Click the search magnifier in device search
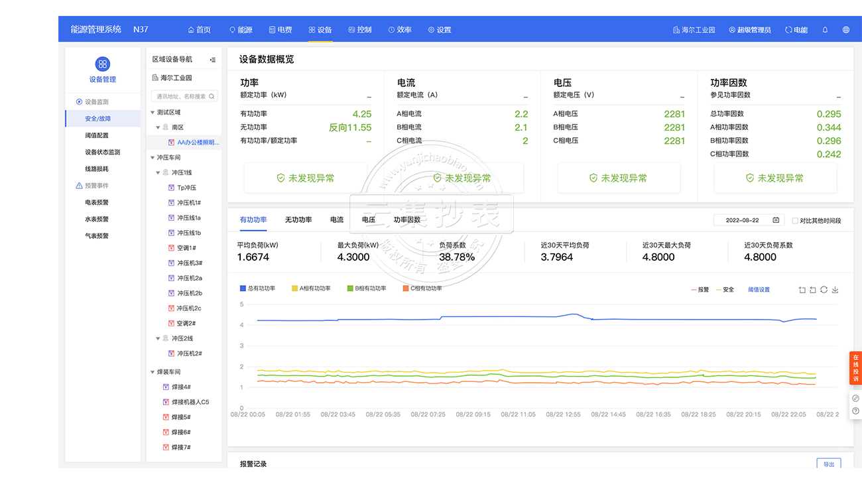This screenshot has width=862, height=504. [x=212, y=96]
